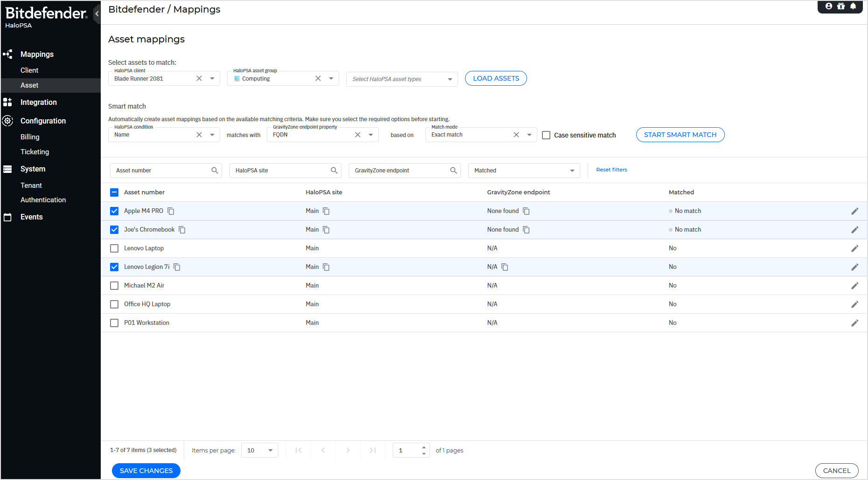Screen dimensions: 868x480
Task: Click the LOAD ASSETS button
Action: click(x=495, y=78)
